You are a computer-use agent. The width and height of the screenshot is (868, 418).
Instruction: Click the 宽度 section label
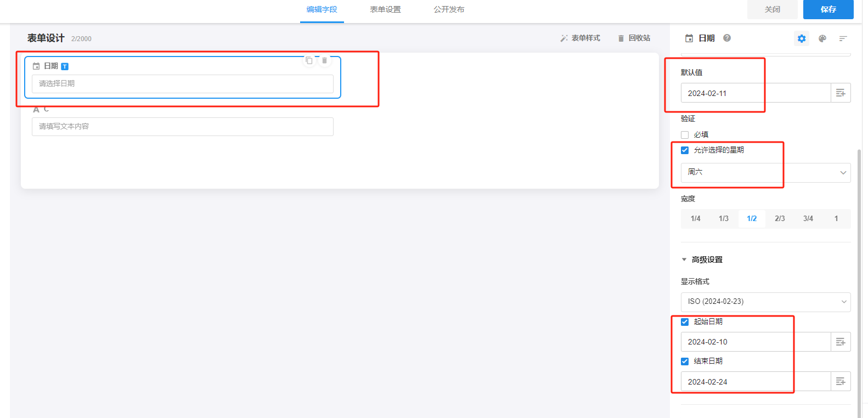[688, 199]
